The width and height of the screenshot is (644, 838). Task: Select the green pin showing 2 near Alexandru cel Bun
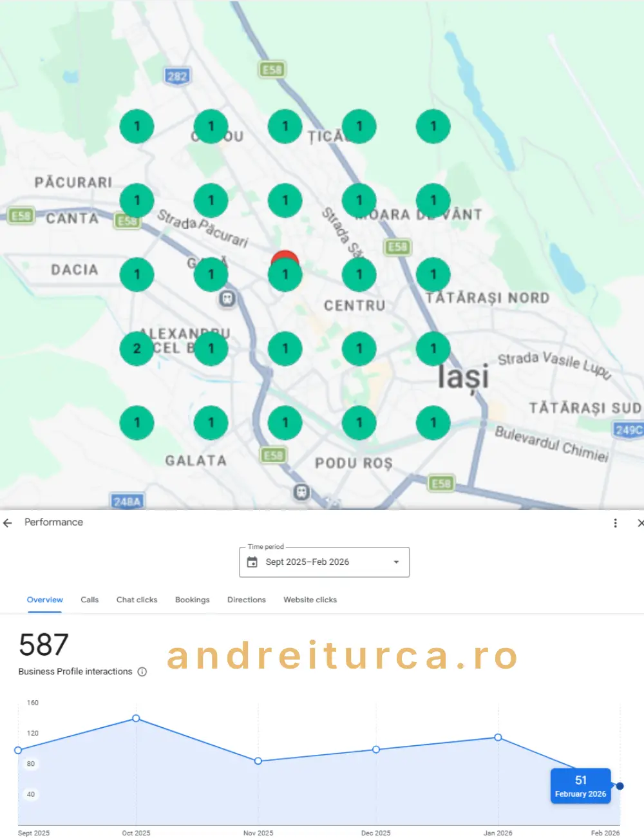[137, 348]
